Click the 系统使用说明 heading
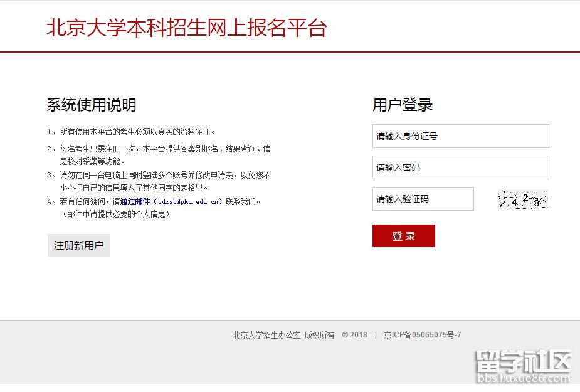Image resolution: width=580 pixels, height=392 pixels. click(x=92, y=105)
